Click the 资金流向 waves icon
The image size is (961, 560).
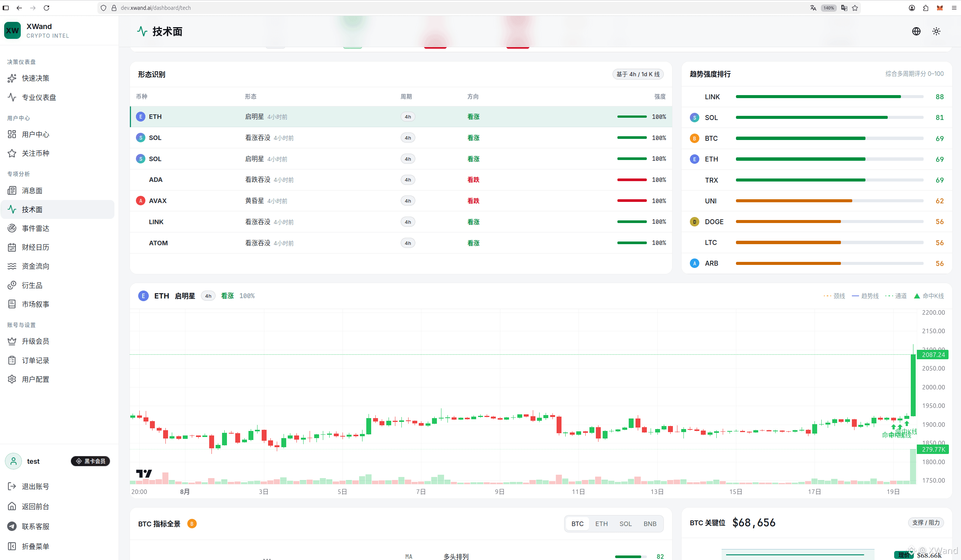tap(12, 266)
